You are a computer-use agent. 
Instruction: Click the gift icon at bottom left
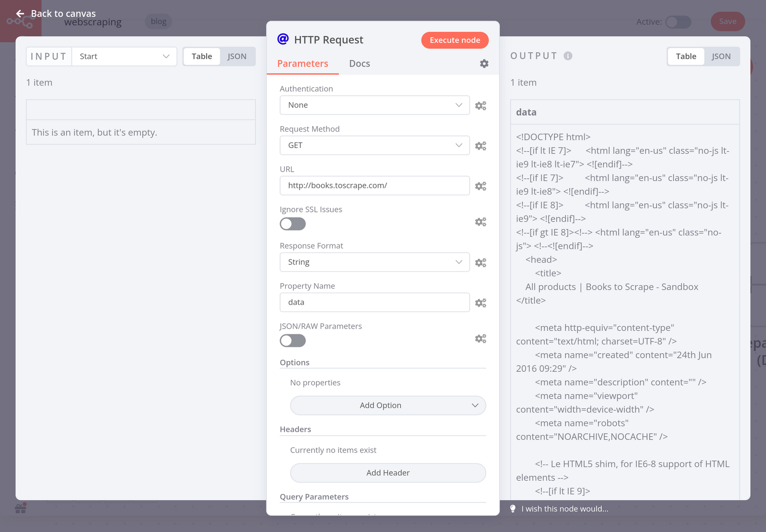[21, 509]
